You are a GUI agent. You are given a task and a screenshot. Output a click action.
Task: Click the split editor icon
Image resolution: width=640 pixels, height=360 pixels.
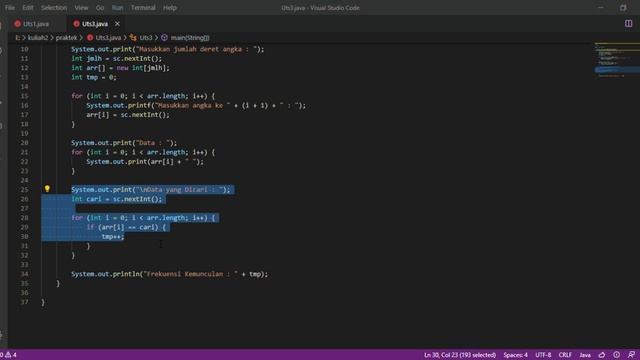coord(628,24)
